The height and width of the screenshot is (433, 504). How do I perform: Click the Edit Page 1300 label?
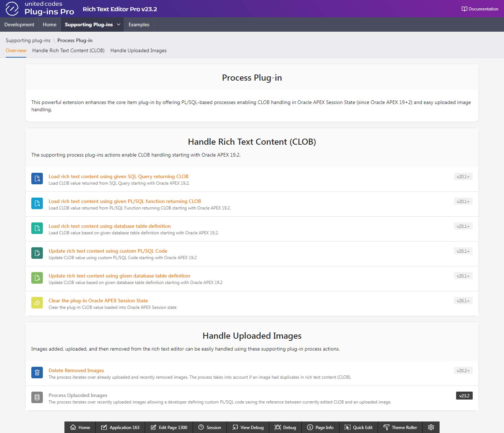173,427
